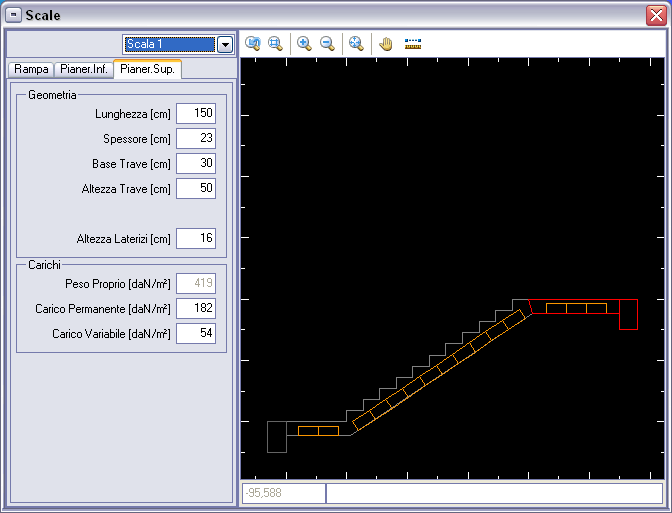Select the Pianer.Sup. tab
Screen dimensions: 672x513
[147, 69]
